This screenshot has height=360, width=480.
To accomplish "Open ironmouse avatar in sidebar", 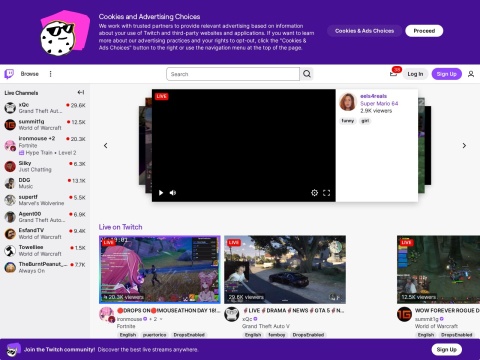I will [10, 145].
